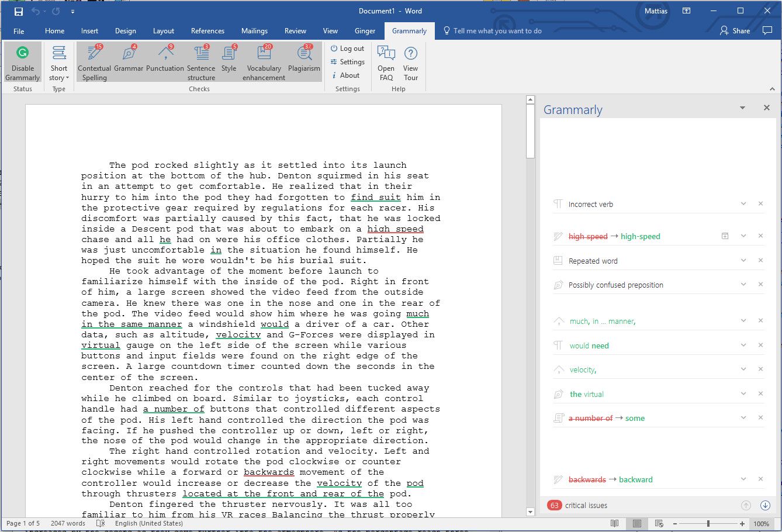Switch to Web Layout view
Image resolution: width=782 pixels, height=532 pixels.
click(659, 523)
